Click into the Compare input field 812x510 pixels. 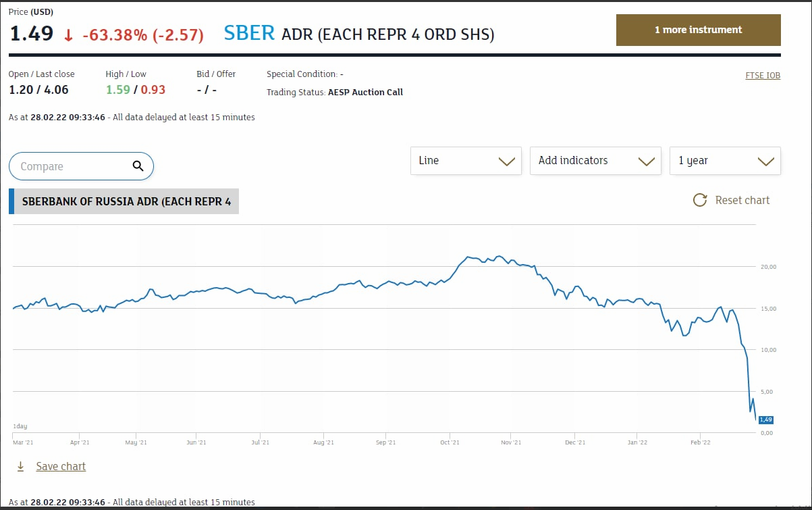[71, 166]
